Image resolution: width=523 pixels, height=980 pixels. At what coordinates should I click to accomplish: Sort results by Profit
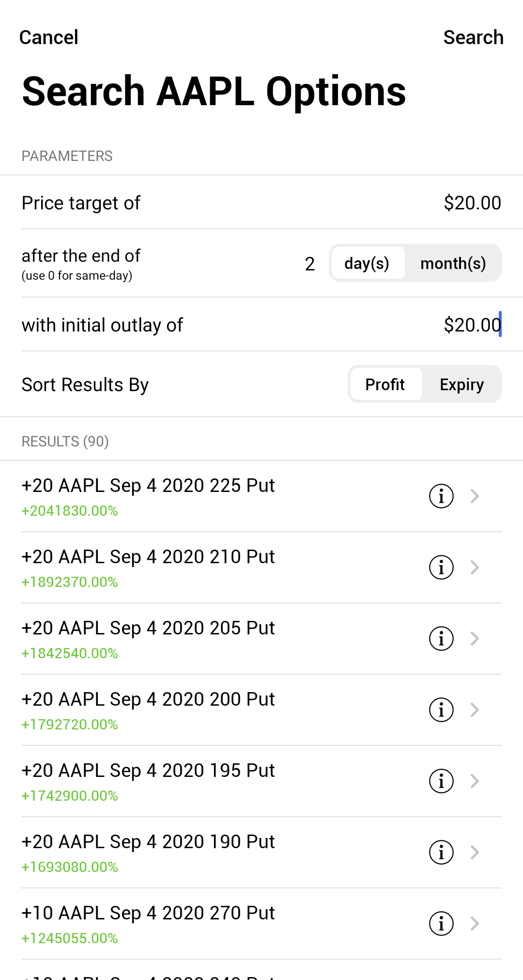[x=385, y=384]
